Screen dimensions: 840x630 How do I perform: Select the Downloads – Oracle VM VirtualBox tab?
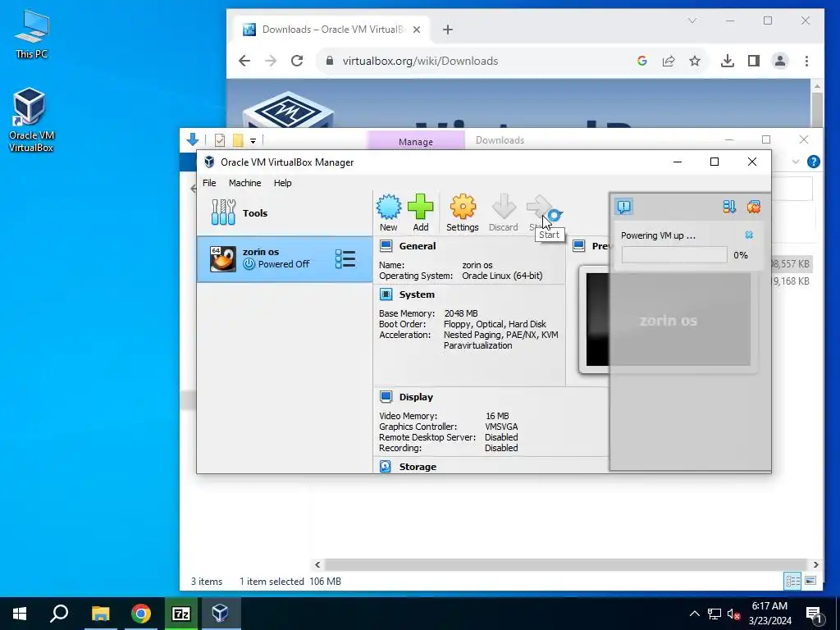click(331, 30)
